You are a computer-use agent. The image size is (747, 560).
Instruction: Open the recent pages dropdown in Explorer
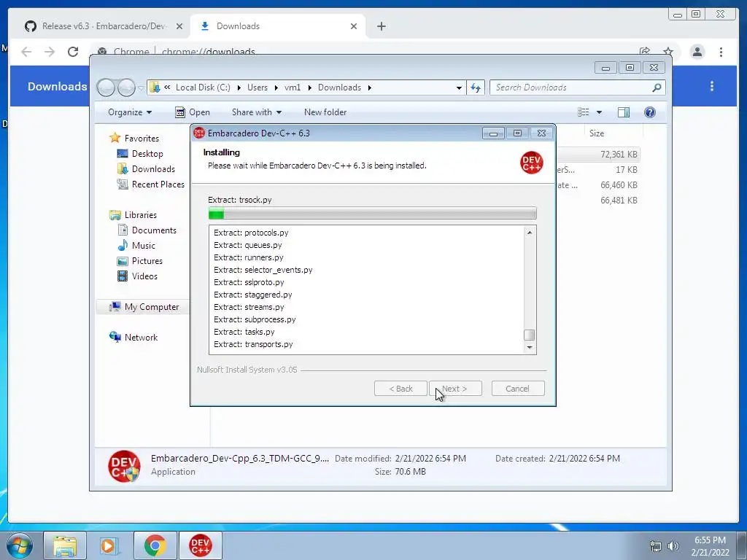click(x=141, y=88)
